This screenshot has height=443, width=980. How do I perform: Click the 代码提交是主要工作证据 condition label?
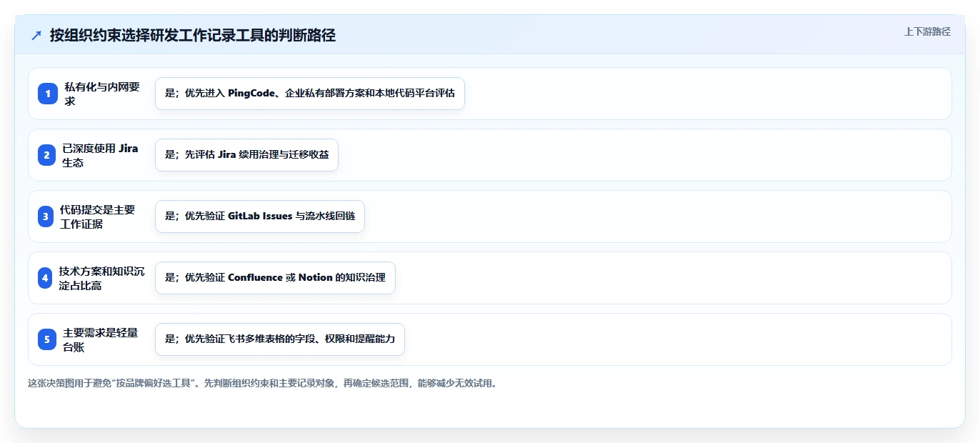pyautogui.click(x=98, y=216)
